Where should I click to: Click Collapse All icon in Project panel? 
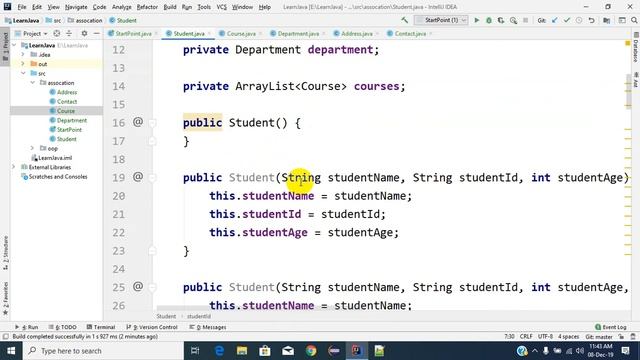pos(69,33)
